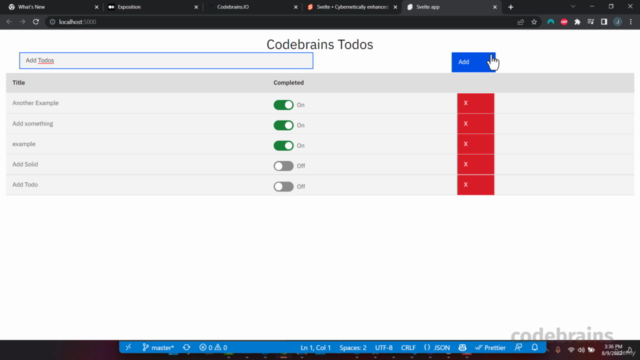Switch to the Svelte Cybernetically enhanced tab

click(x=351, y=7)
